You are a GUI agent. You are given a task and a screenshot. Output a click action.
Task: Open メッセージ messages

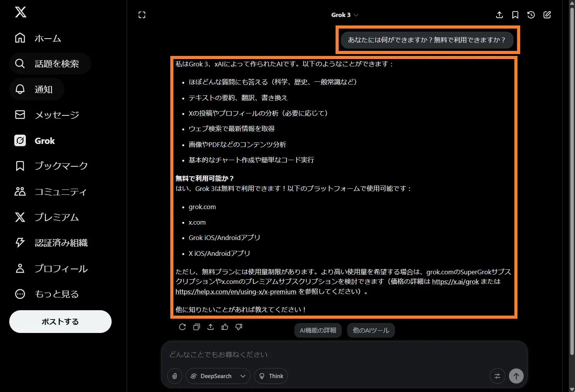click(47, 115)
